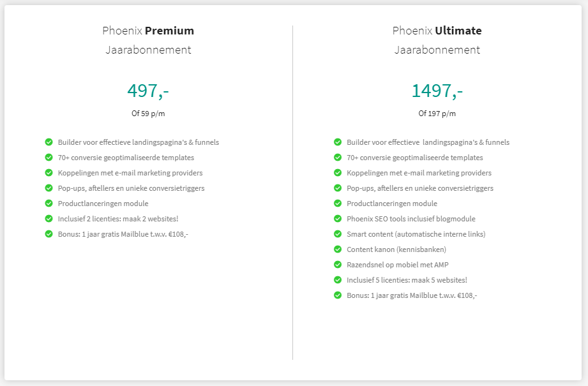
Task: Click the checkmark next to Phoenix SEO tools
Action: (338, 219)
